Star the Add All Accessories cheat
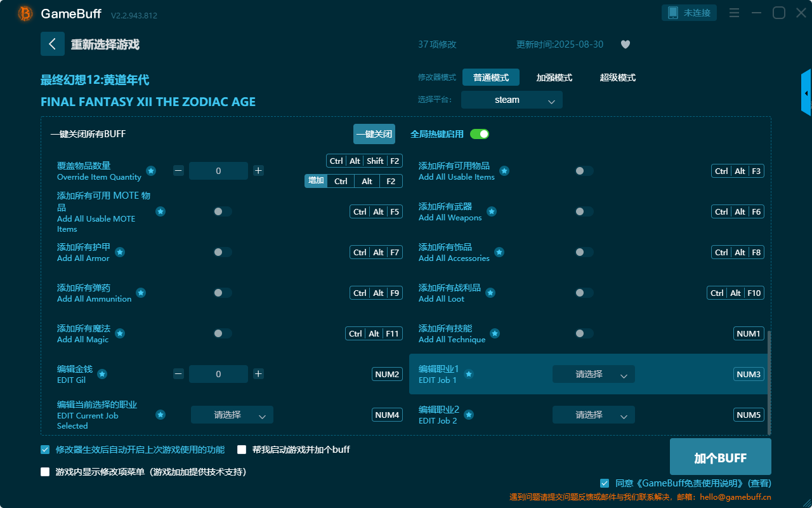The height and width of the screenshot is (508, 812). (499, 252)
